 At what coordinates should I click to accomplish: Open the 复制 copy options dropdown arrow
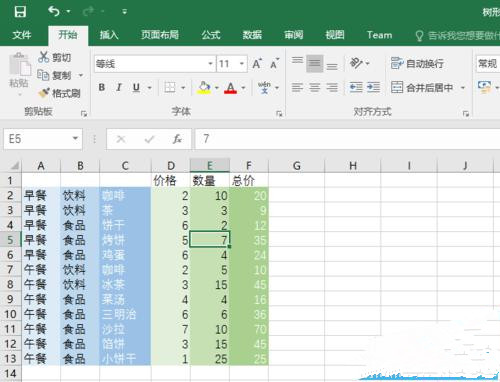pyautogui.click(x=81, y=75)
